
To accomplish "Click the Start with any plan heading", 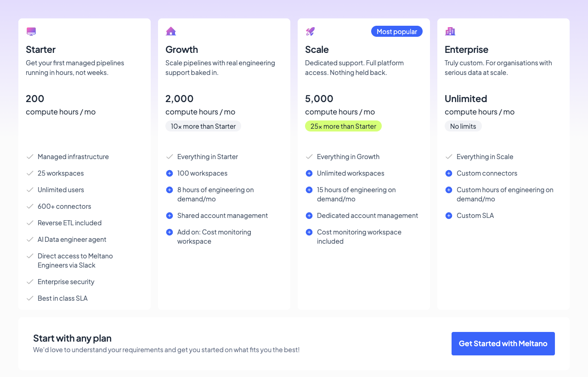I will pos(72,338).
